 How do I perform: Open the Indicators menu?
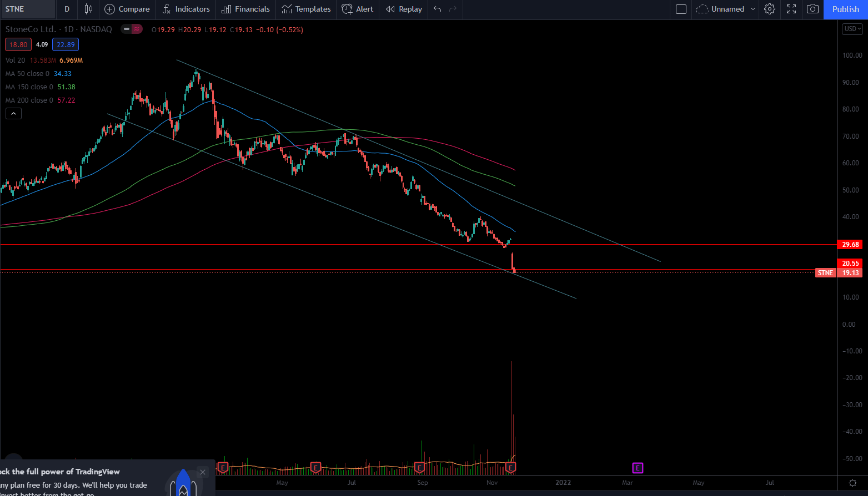pyautogui.click(x=186, y=9)
